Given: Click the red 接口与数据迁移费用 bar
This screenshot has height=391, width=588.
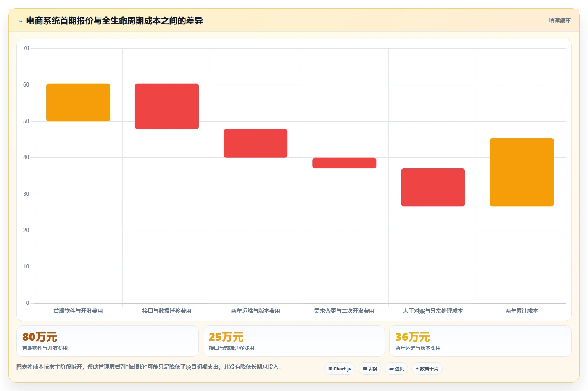Looking at the screenshot, I should [167, 106].
